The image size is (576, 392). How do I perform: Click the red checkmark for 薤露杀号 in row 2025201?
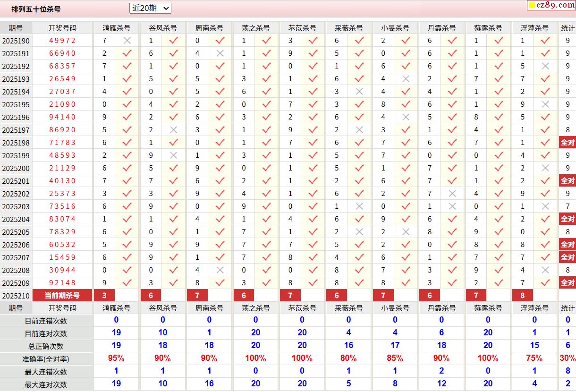pyautogui.click(x=499, y=181)
